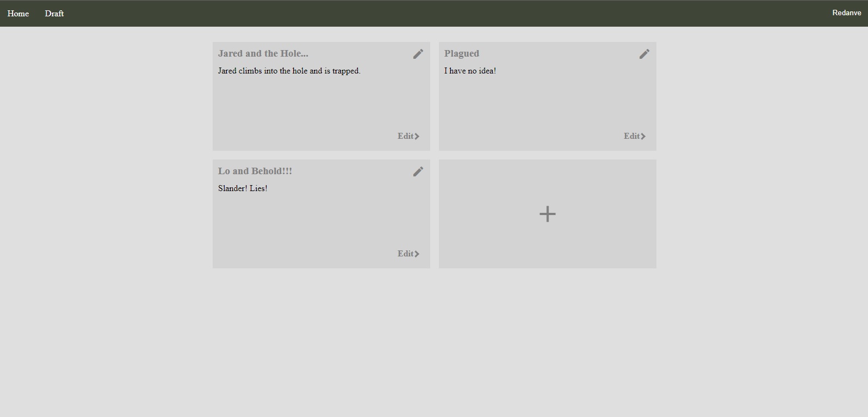Click the Edit text on the Plagued card

point(631,136)
